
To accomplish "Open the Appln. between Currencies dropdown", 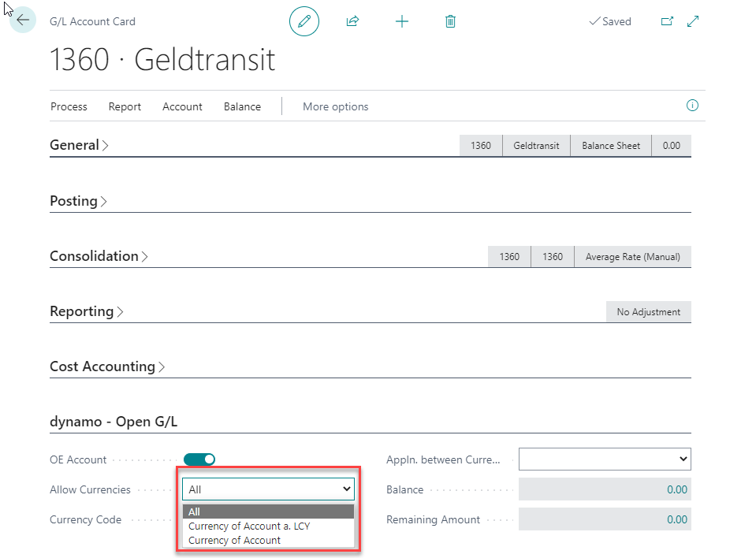I will click(604, 459).
